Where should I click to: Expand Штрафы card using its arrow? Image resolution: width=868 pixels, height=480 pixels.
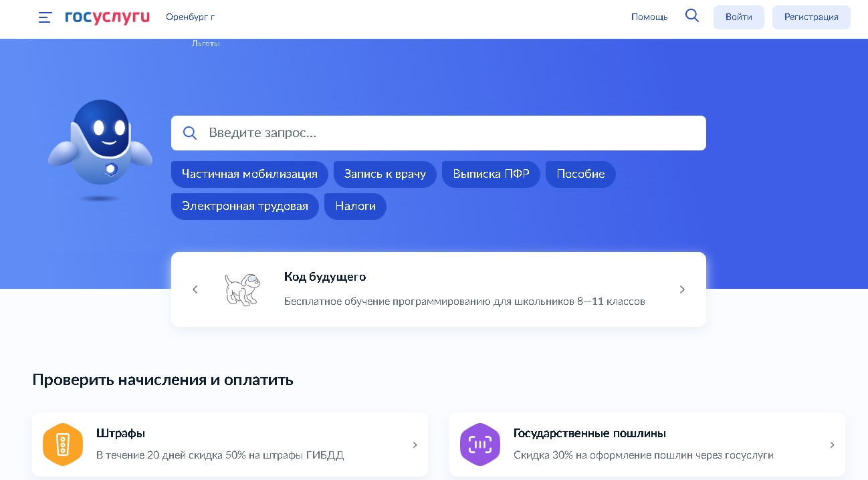point(415,445)
